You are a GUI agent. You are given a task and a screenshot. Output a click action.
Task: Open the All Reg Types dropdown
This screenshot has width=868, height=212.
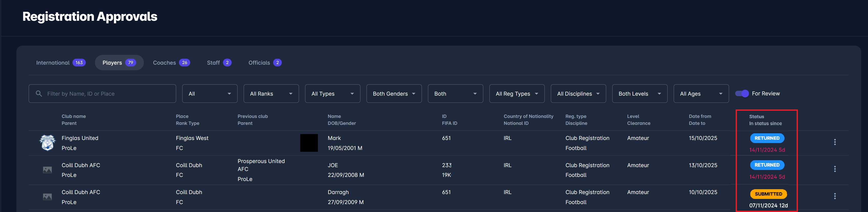(x=517, y=94)
